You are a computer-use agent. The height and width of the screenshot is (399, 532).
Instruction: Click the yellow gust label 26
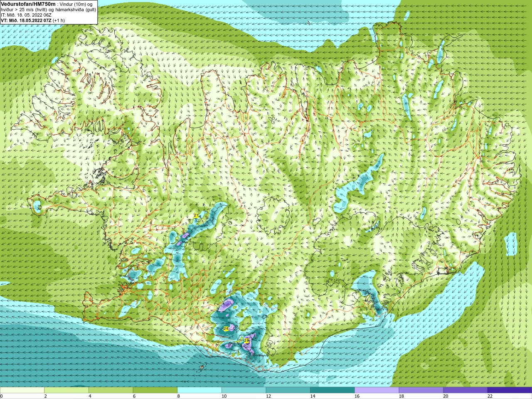tap(226, 328)
